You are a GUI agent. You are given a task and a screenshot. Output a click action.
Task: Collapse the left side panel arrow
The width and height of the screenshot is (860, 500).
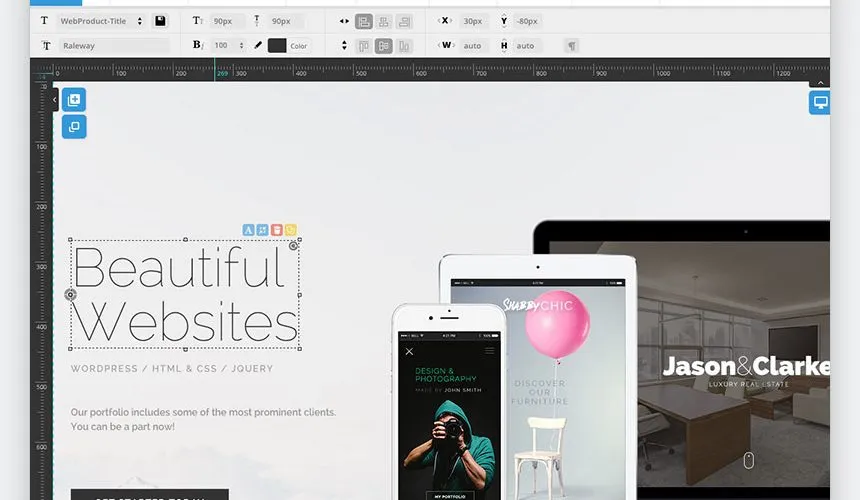click(55, 100)
